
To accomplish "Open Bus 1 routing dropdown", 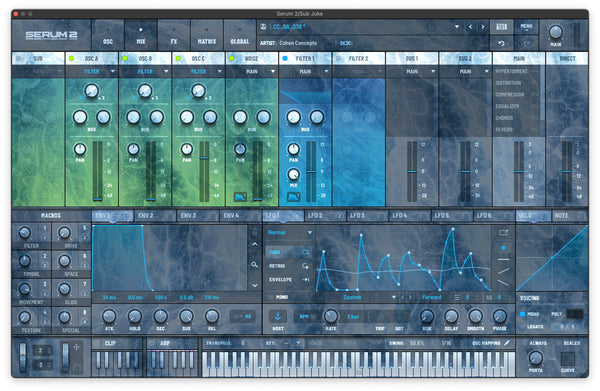I will [412, 72].
